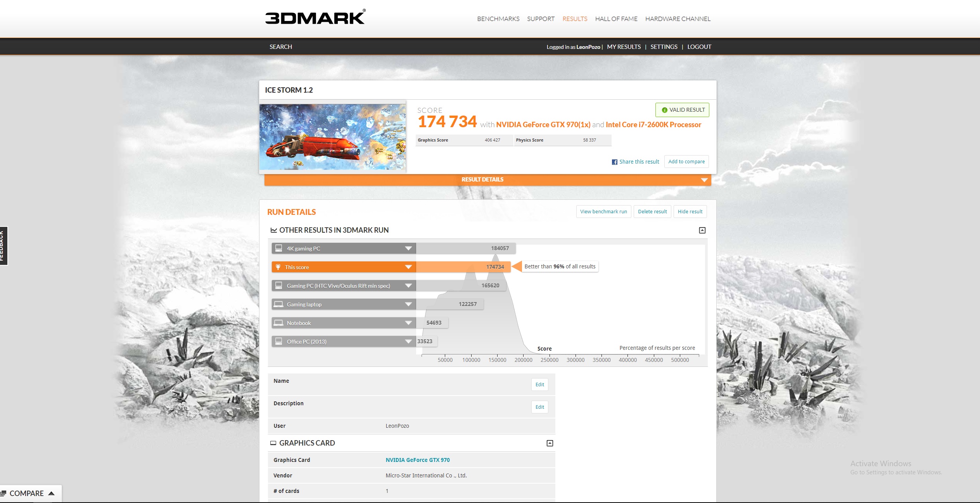The height and width of the screenshot is (503, 980).
Task: Click the 54693 Notebook score bar
Action: 432,323
